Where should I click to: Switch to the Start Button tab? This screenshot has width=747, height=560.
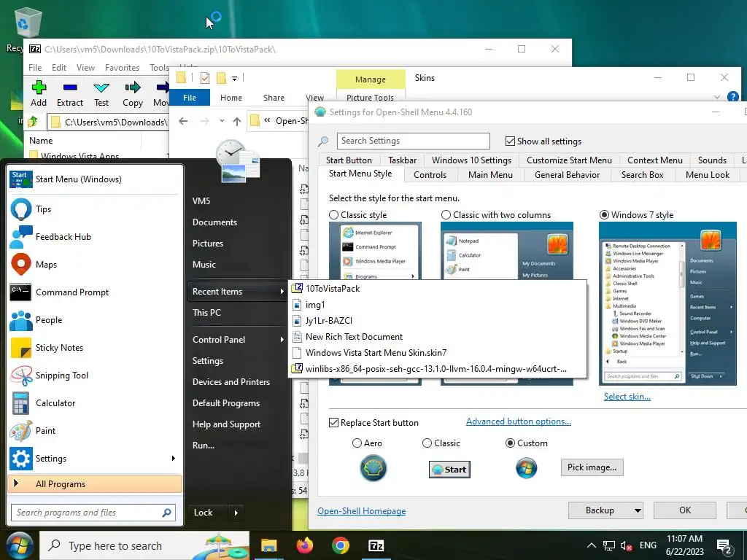(x=349, y=160)
